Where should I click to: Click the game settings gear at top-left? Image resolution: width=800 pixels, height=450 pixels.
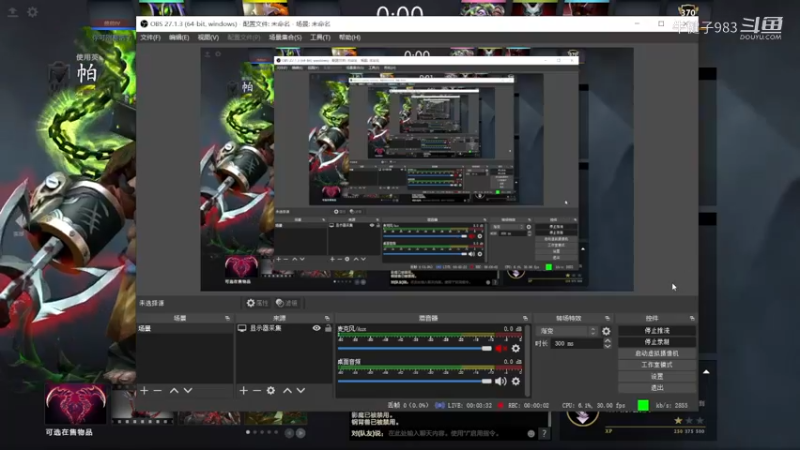(32, 11)
